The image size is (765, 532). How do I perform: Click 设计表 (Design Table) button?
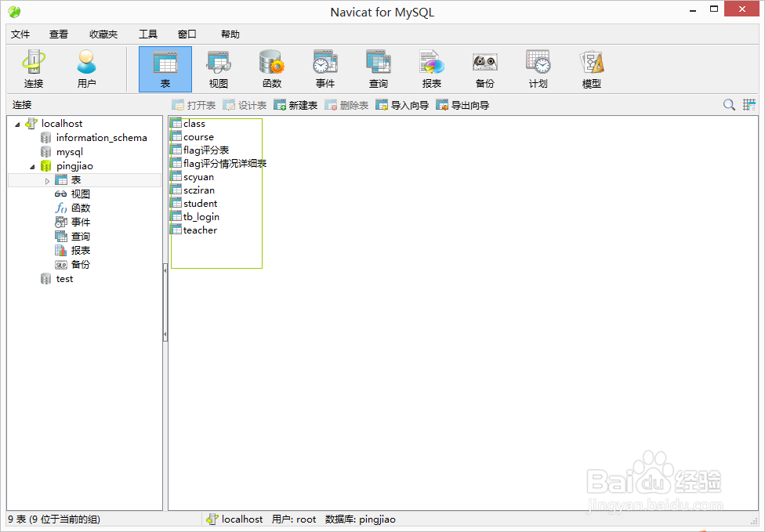245,105
